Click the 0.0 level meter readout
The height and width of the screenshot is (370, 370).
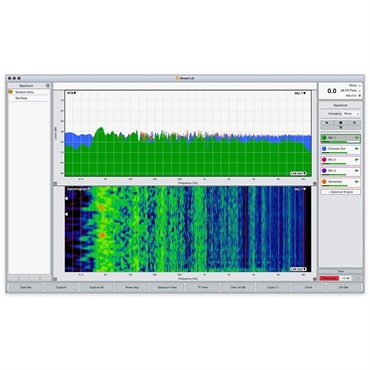tap(332, 91)
